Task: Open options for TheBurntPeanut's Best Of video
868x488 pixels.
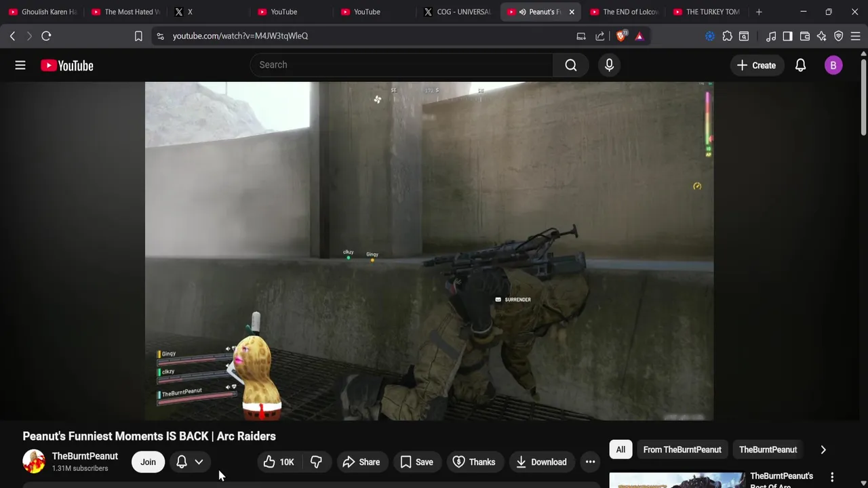Action: [832, 477]
